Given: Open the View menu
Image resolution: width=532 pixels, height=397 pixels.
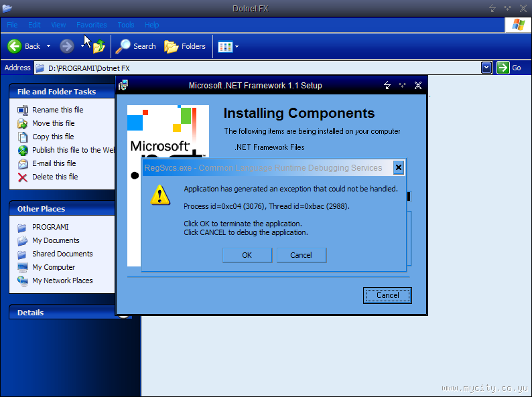Looking at the screenshot, I should coord(58,25).
